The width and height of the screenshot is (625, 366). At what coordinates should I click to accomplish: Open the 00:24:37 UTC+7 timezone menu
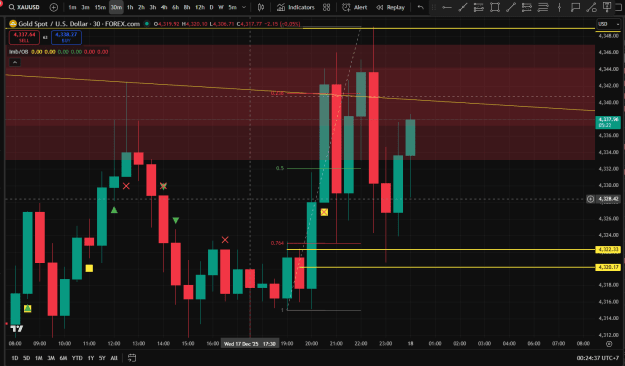597,358
